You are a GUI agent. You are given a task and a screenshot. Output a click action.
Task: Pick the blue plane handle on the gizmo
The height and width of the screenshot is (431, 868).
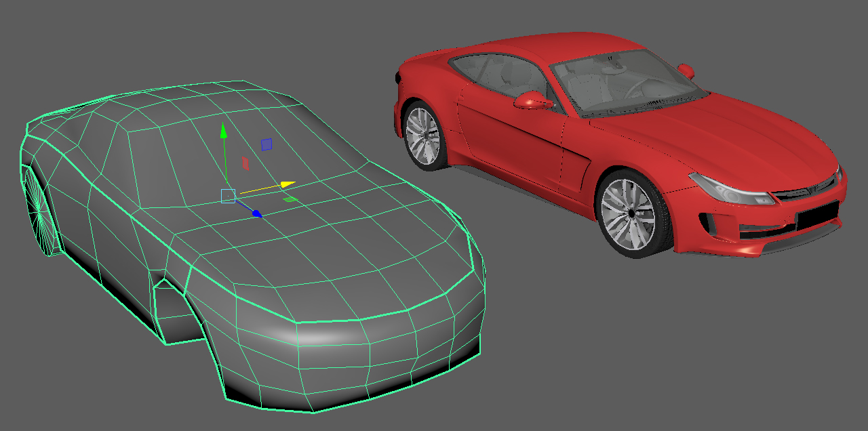tap(267, 144)
